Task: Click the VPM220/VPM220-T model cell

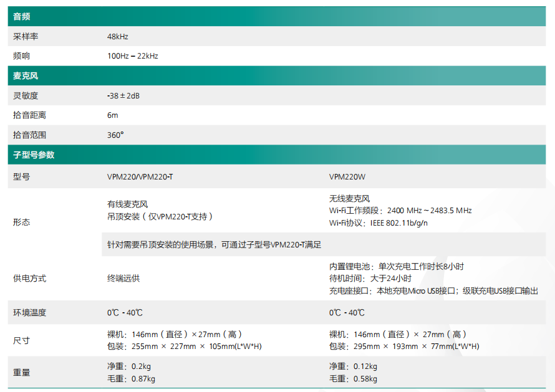Action: click(x=140, y=176)
